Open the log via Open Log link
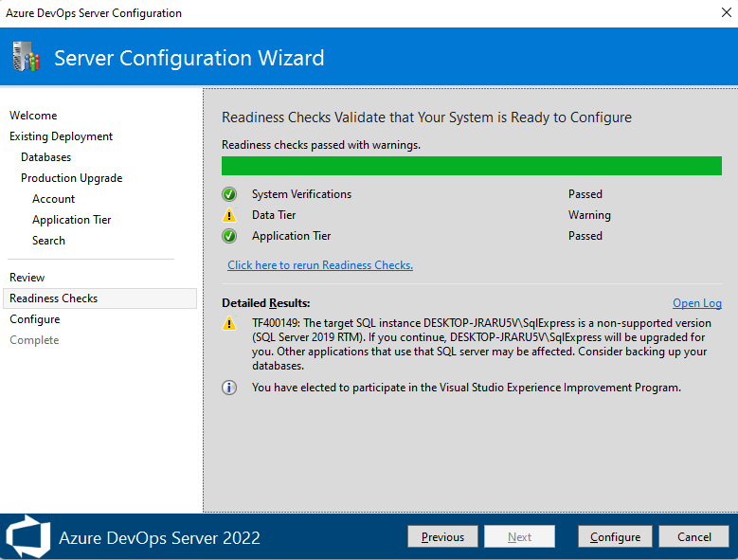Viewport: 738px width, 560px height. pos(697,303)
